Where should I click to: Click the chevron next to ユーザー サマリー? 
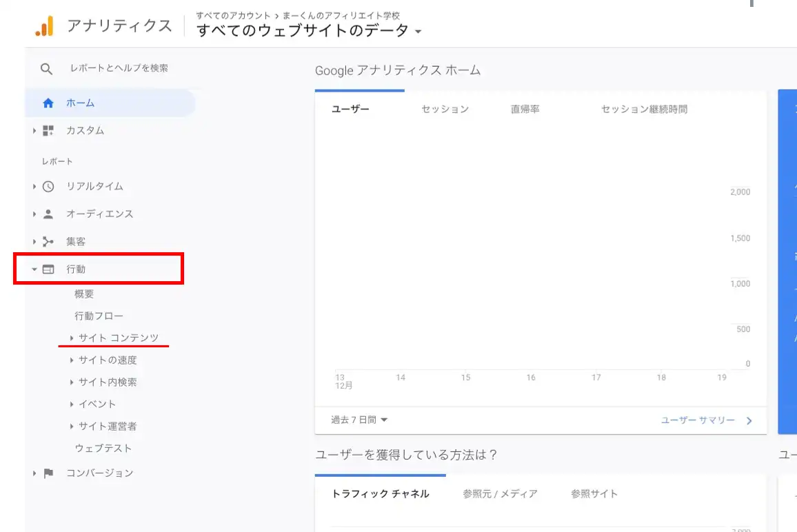coord(749,421)
